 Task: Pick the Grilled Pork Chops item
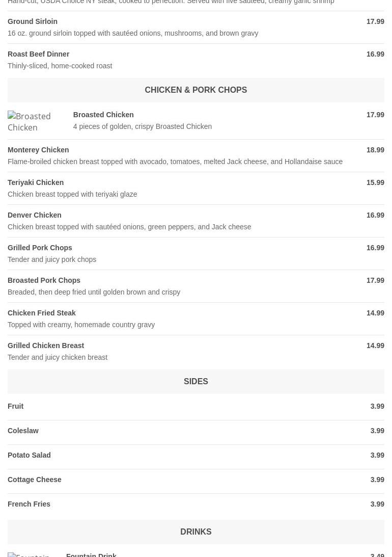click(x=40, y=248)
